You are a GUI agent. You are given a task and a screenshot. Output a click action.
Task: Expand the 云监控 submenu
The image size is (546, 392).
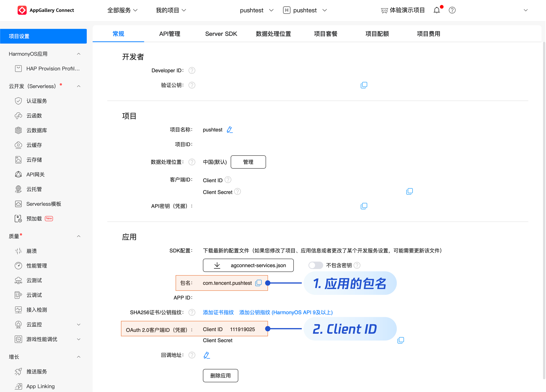click(79, 324)
